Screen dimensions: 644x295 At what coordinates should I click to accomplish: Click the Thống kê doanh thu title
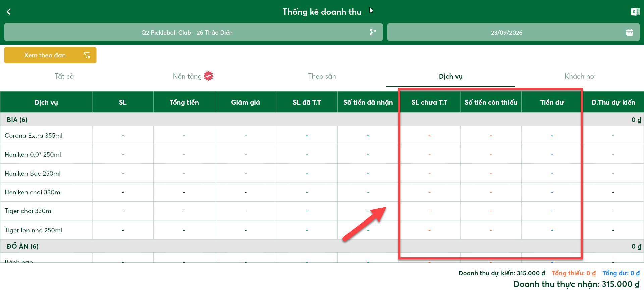coord(322,12)
